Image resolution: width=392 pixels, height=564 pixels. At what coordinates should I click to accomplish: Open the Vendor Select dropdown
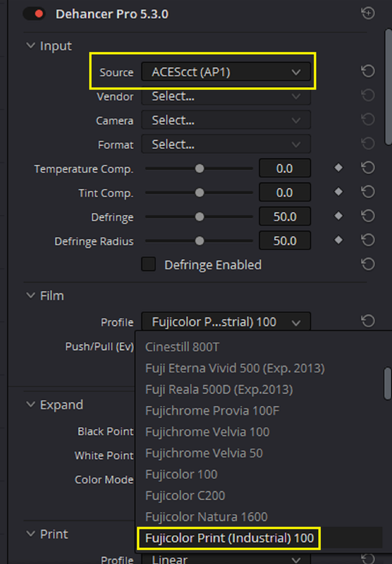pyautogui.click(x=226, y=97)
